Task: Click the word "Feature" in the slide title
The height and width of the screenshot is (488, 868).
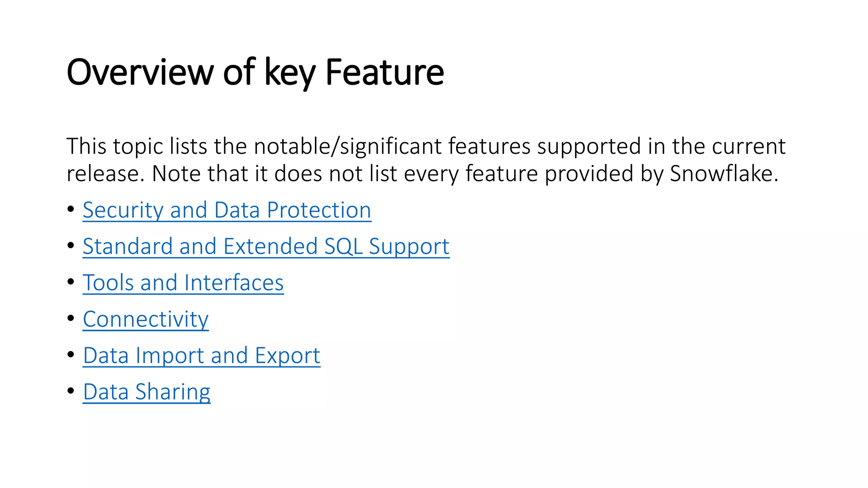Action: 384,72
